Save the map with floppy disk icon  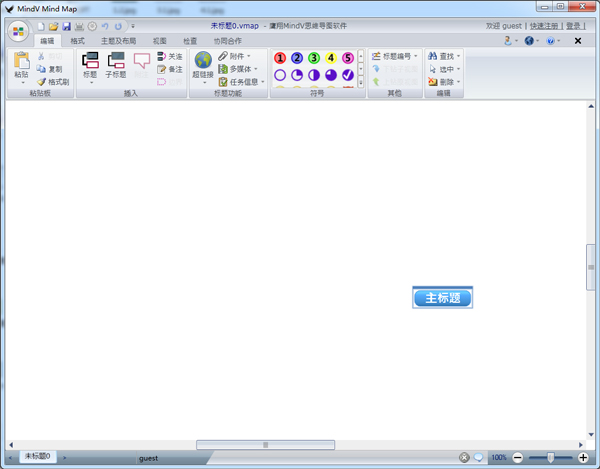[67, 26]
